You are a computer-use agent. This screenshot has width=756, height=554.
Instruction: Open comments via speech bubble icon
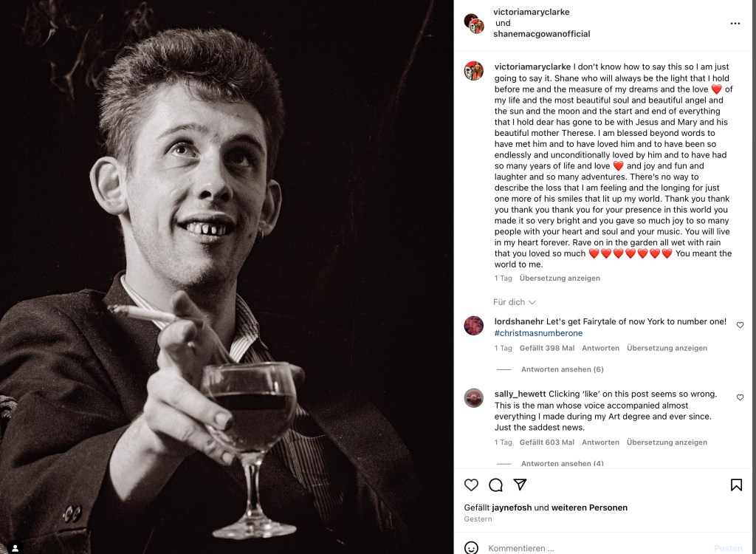(x=495, y=485)
